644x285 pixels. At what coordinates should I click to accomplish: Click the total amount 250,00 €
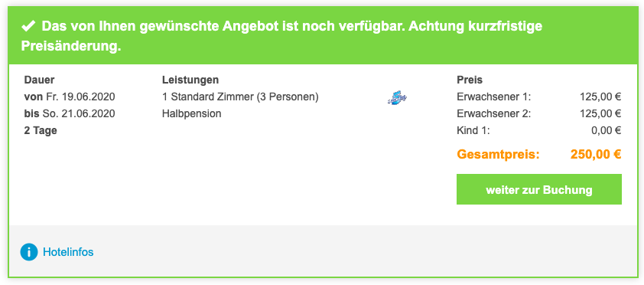596,155
